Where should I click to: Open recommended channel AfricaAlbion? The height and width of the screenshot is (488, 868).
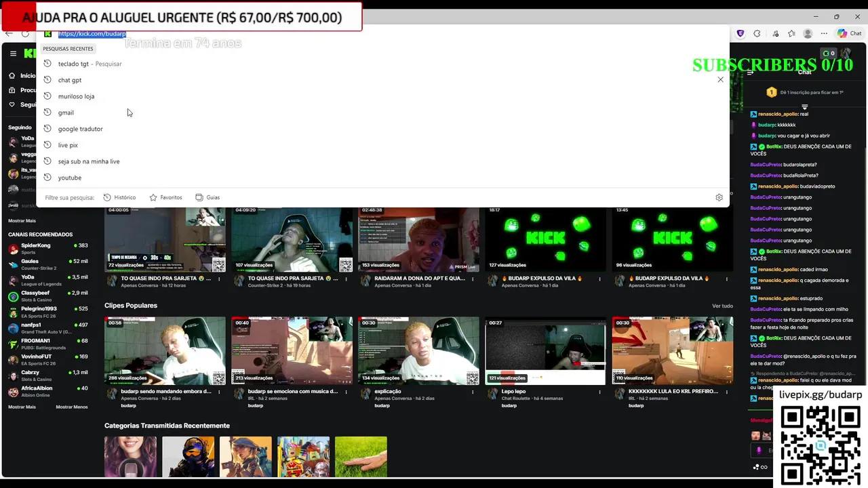pyautogui.click(x=47, y=392)
